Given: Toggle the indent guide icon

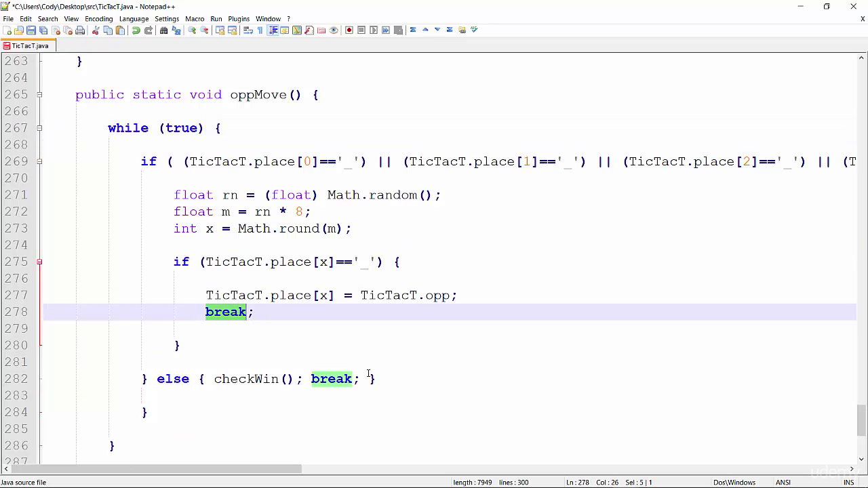Looking at the screenshot, I should tap(273, 30).
